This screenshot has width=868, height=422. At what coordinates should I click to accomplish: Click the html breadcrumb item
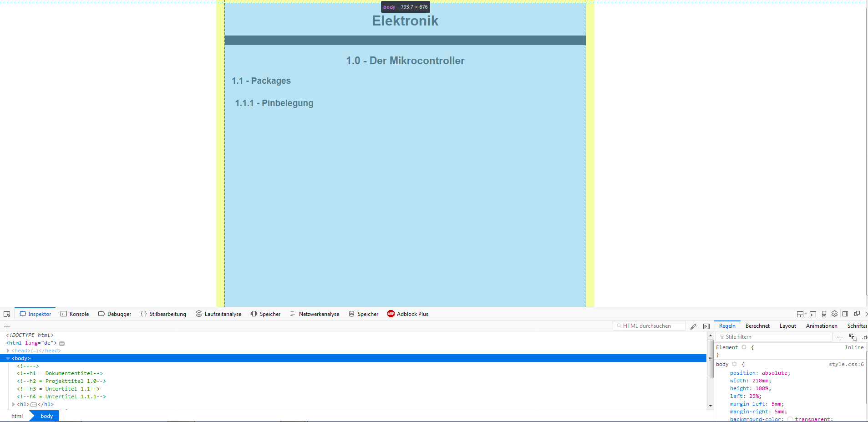coord(17,416)
